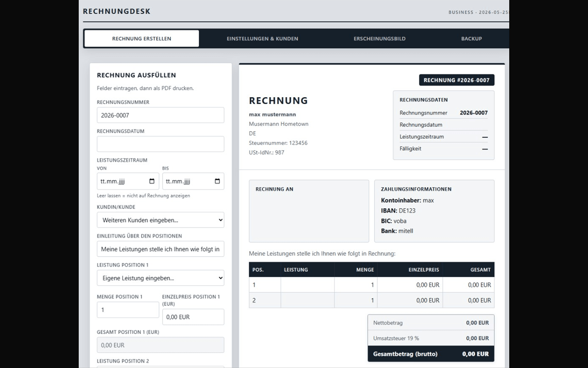This screenshot has width=588, height=368.
Task: Click the Einzelpreis column header
Action: tap(410, 270)
